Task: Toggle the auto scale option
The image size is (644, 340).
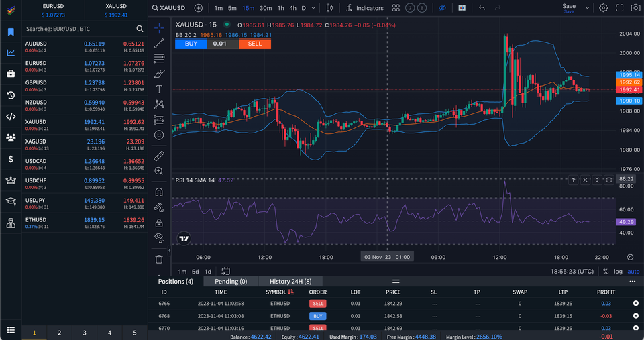Action: (x=633, y=272)
